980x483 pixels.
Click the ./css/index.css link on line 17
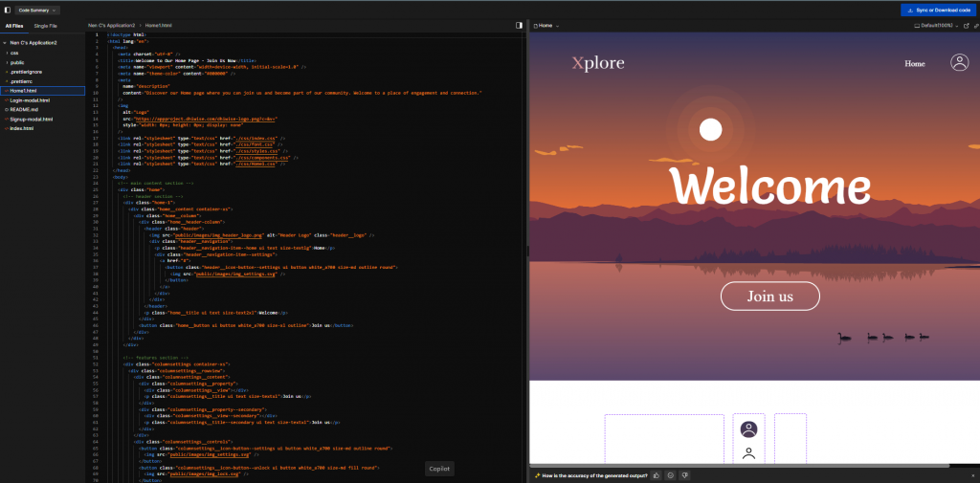coord(256,138)
